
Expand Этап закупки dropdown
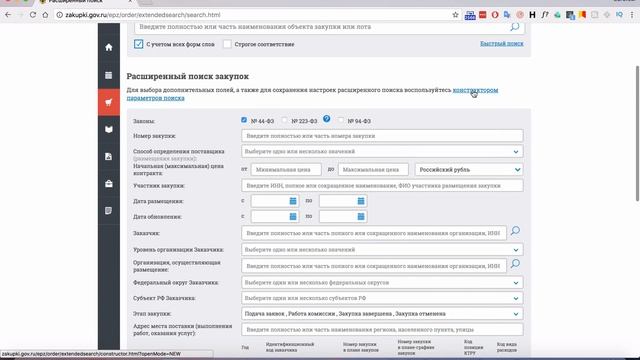[382, 313]
